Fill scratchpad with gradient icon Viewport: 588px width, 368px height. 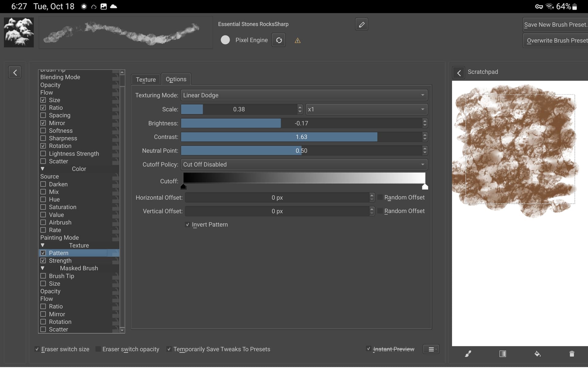coord(503,354)
